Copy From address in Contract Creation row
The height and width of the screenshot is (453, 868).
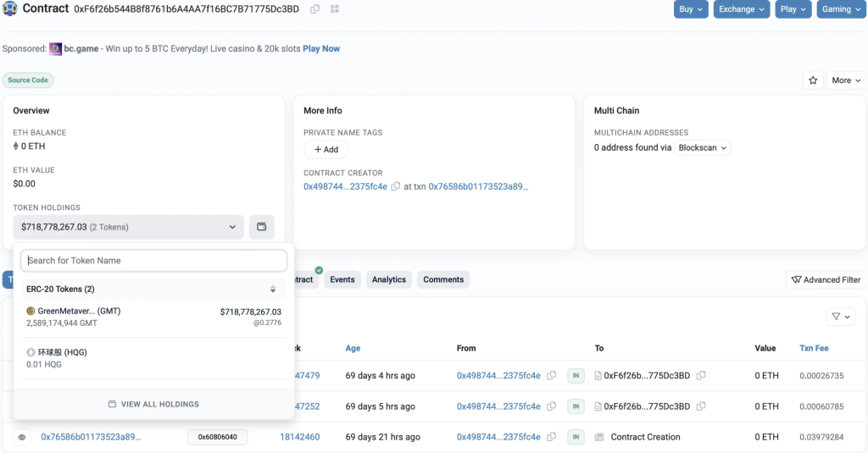click(x=551, y=437)
